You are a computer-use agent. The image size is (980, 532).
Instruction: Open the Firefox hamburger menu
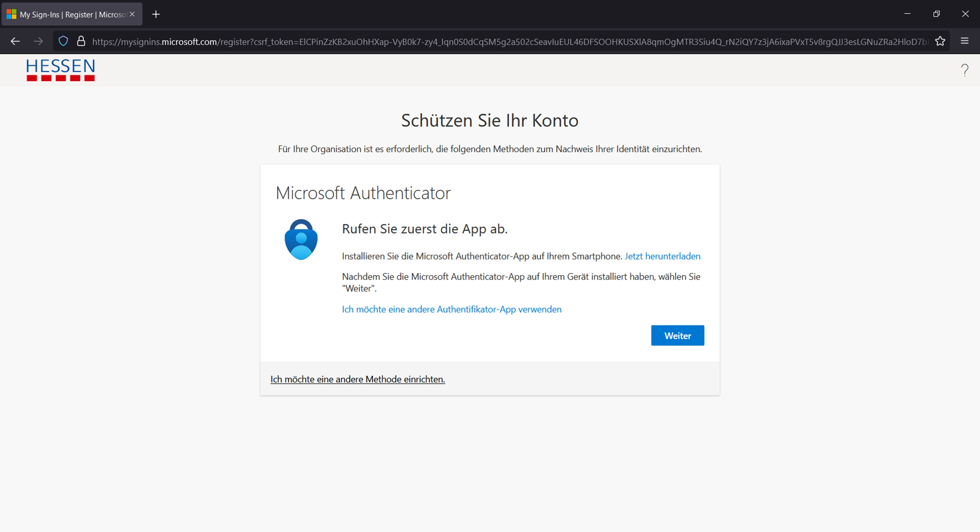964,41
